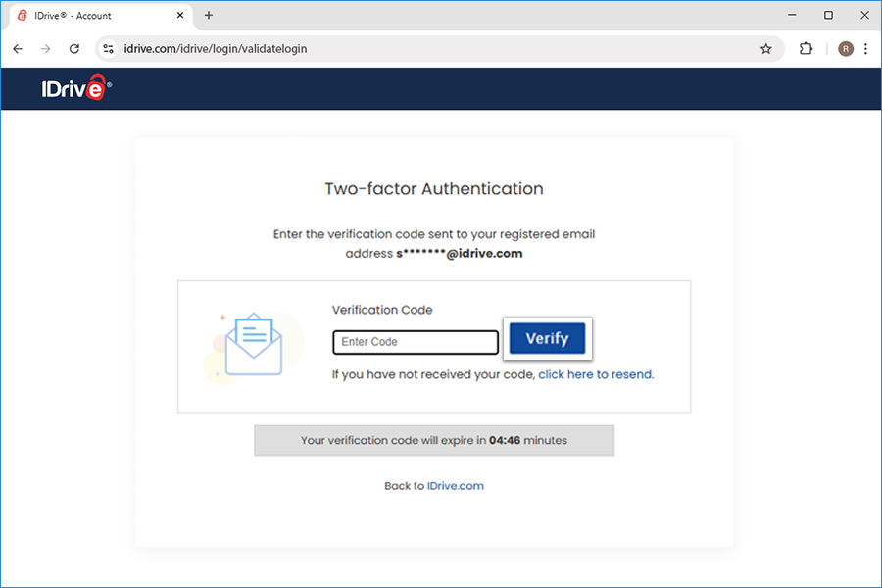The image size is (882, 588).
Task: Click the 'Two-factor Authentication' heading
Action: coord(434,189)
